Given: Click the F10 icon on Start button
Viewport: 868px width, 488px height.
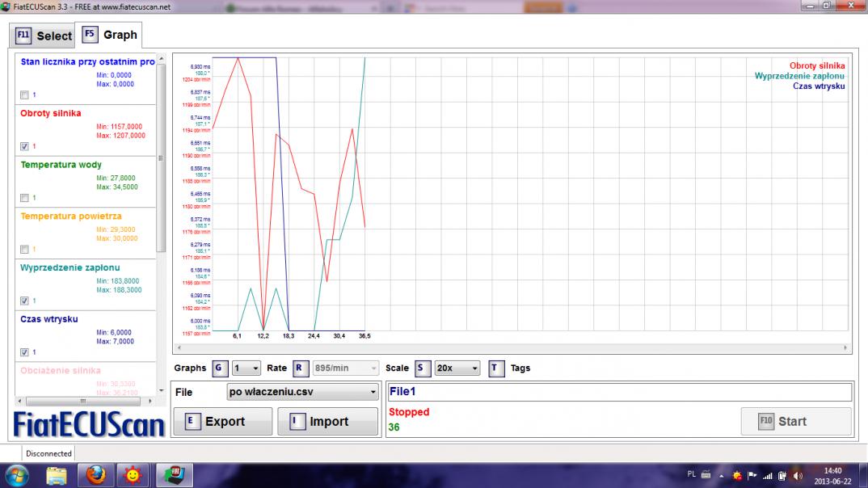Looking at the screenshot, I should [x=765, y=421].
